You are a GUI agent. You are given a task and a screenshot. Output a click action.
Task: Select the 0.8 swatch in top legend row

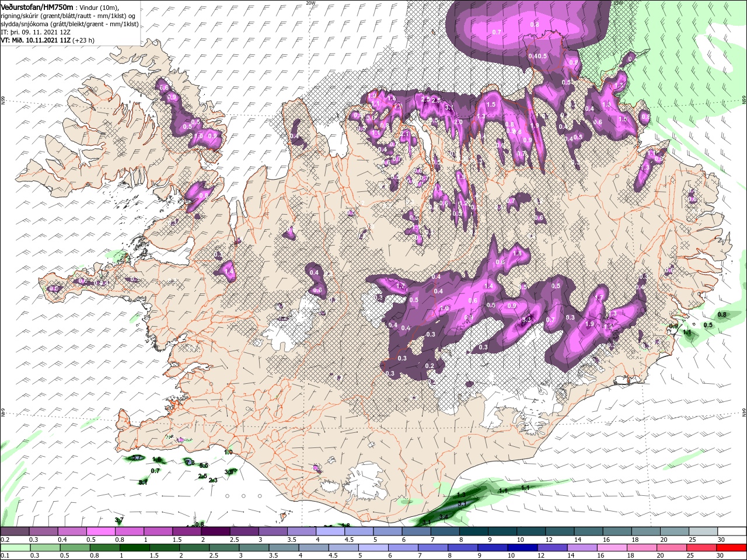129,531
